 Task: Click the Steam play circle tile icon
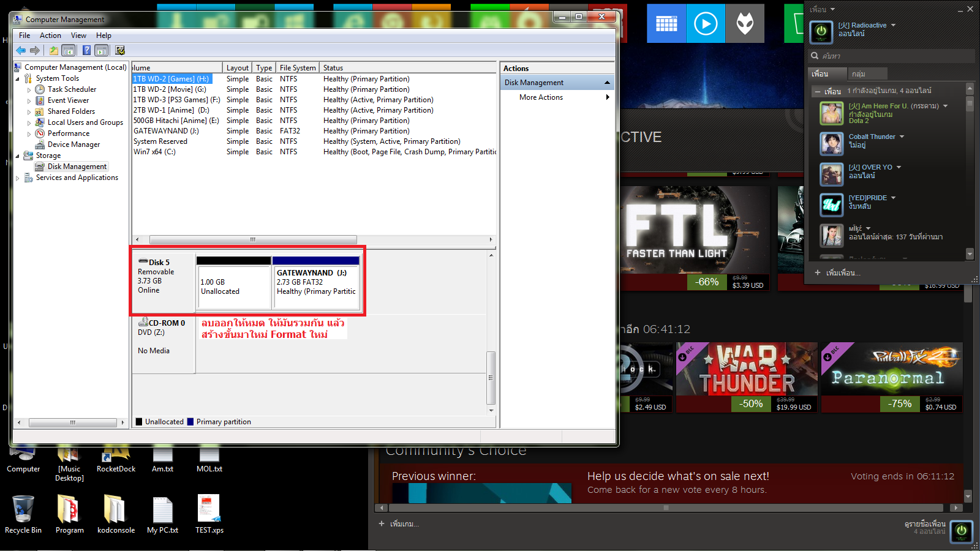coord(706,24)
